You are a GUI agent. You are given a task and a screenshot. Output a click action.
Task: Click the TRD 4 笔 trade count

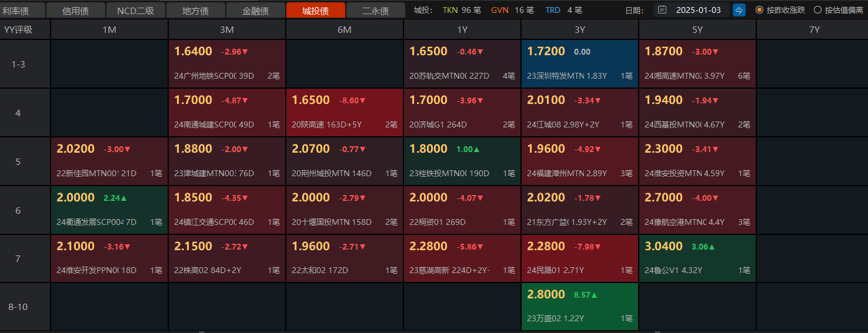563,10
